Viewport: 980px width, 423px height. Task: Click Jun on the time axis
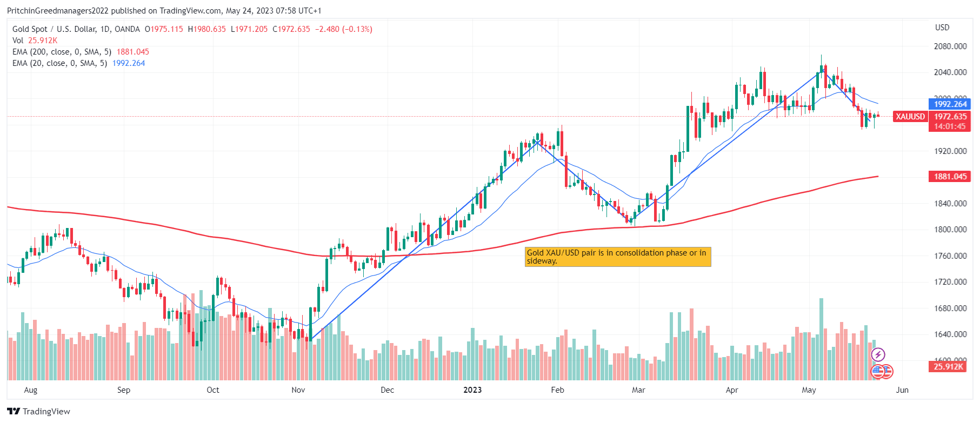(902, 390)
